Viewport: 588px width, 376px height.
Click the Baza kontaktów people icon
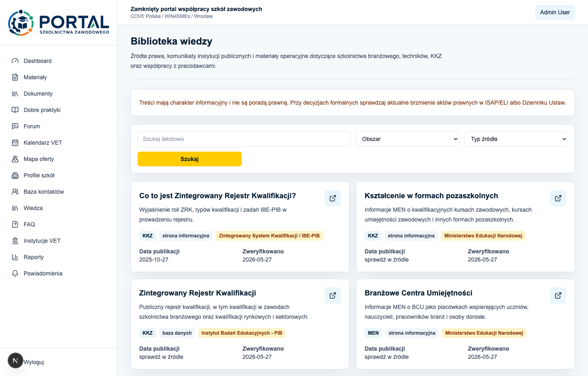(x=15, y=192)
